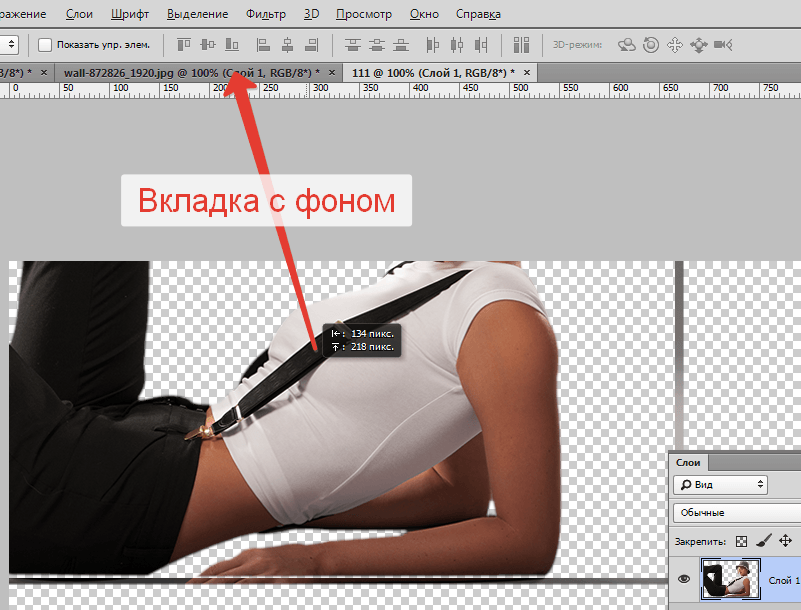This screenshot has width=801, height=610.
Task: Close the '111' document tab
Action: (527, 73)
